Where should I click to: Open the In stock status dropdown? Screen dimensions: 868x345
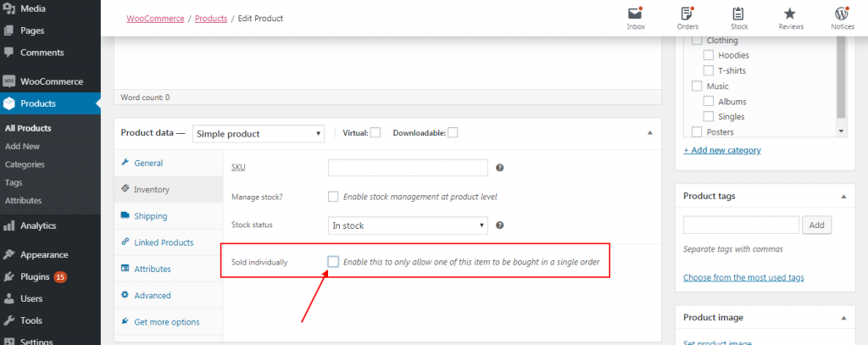[408, 225]
